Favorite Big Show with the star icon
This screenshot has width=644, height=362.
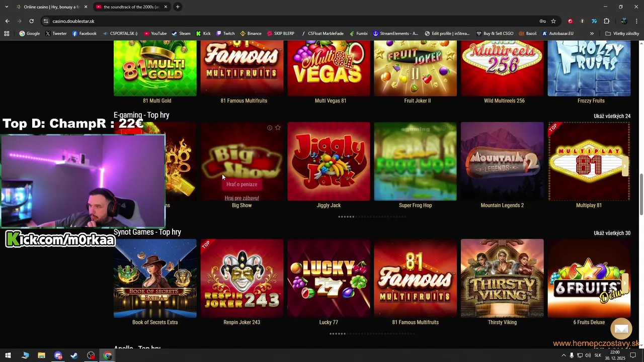pyautogui.click(x=278, y=128)
